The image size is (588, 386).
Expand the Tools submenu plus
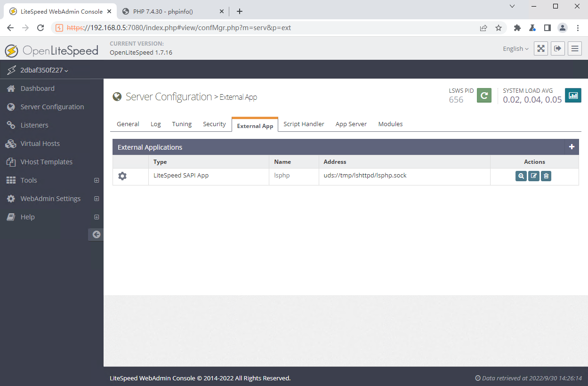click(x=97, y=180)
